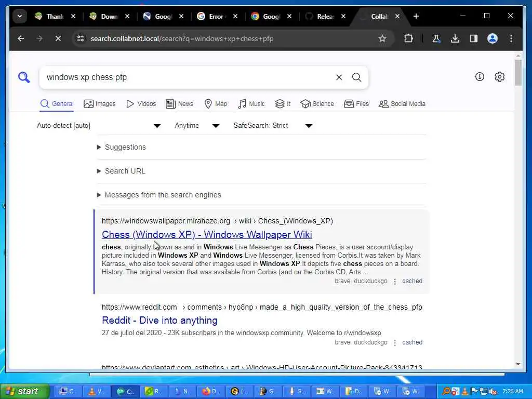532x399 pixels.
Task: Click the system tray magnifier icon
Action: coord(446,392)
